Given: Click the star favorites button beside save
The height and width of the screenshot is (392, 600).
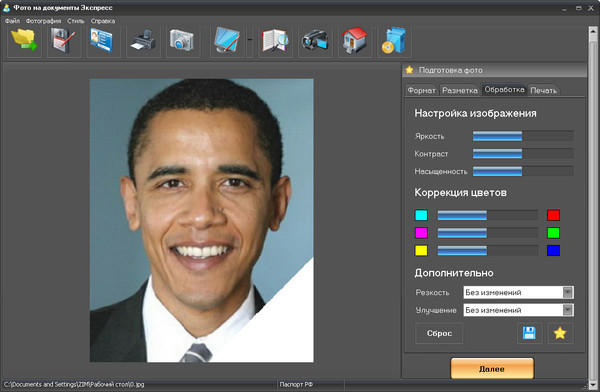Looking at the screenshot, I should tap(560, 333).
